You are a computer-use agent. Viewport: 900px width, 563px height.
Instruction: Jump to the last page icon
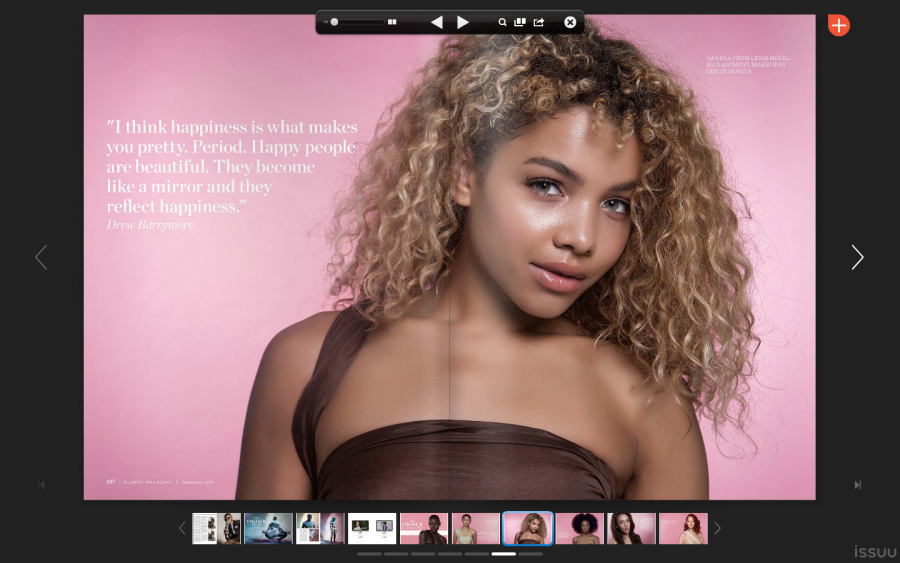coord(857,485)
